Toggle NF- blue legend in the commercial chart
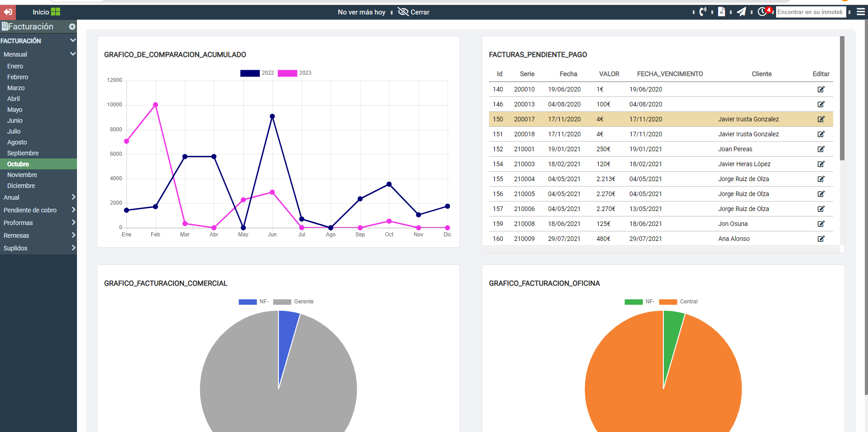868x432 pixels. point(254,302)
